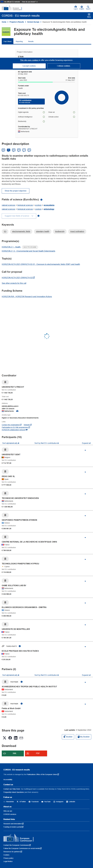Open Suggest new fields of science dropdown
Image resolution: width=93 pixels, height=868 pixels.
coord(19,216)
